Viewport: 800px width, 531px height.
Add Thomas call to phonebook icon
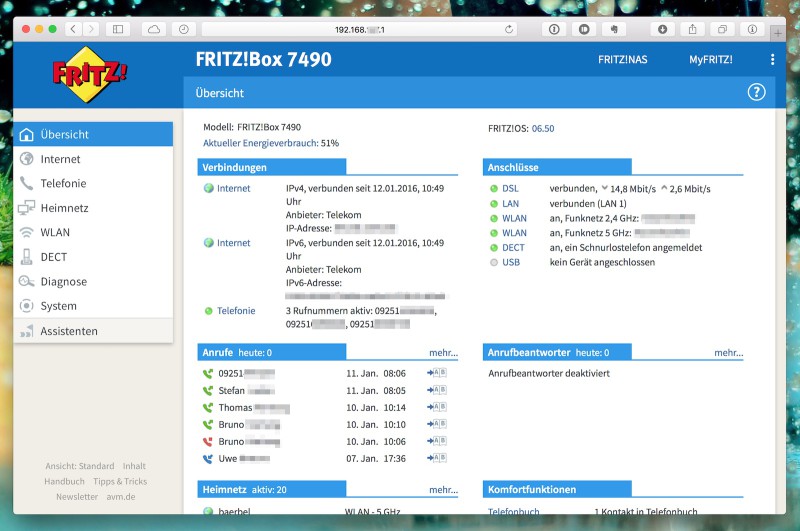[x=437, y=407]
